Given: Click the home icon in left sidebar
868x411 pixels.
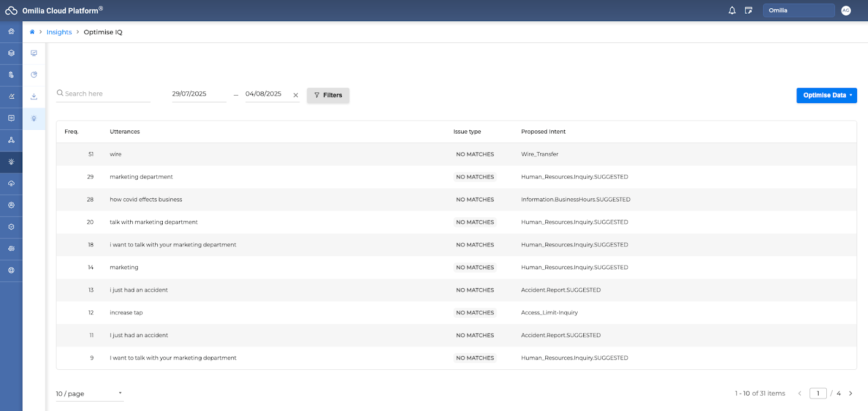Looking at the screenshot, I should click(11, 31).
